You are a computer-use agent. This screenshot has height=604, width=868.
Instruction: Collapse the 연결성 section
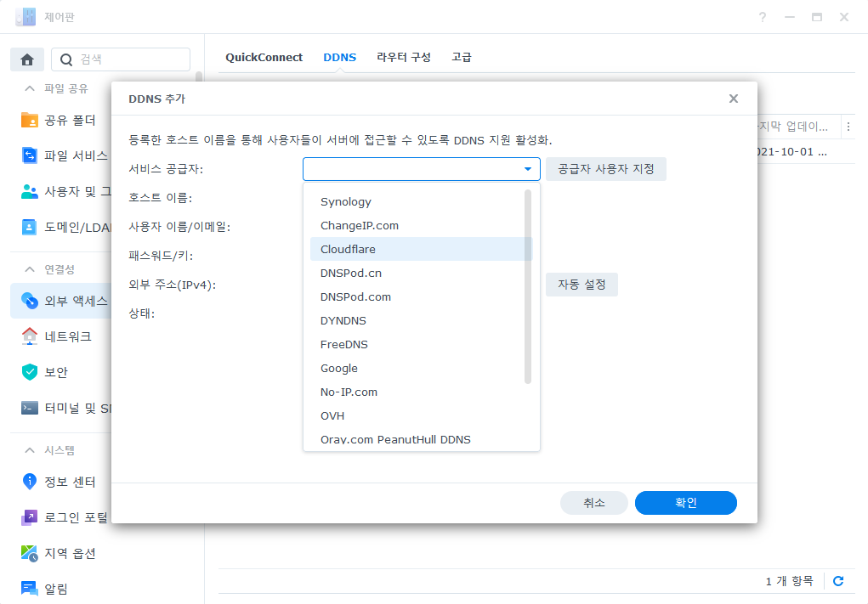(30, 269)
